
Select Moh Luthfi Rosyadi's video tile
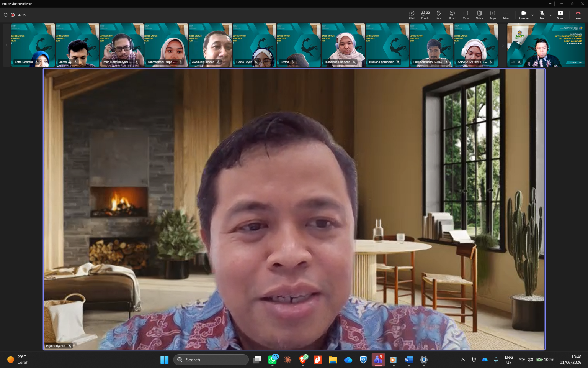pyautogui.click(x=122, y=45)
